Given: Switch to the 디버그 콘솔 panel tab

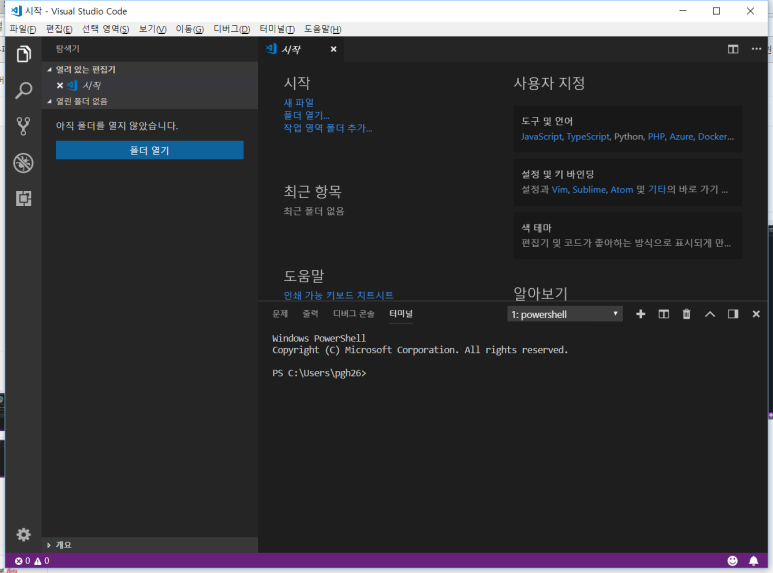Looking at the screenshot, I should click(353, 314).
